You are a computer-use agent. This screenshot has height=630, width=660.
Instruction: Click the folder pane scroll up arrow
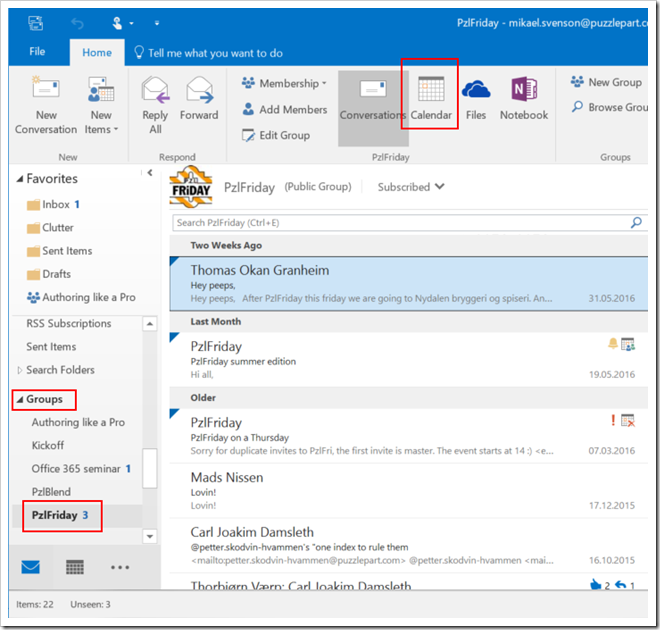coord(150,324)
